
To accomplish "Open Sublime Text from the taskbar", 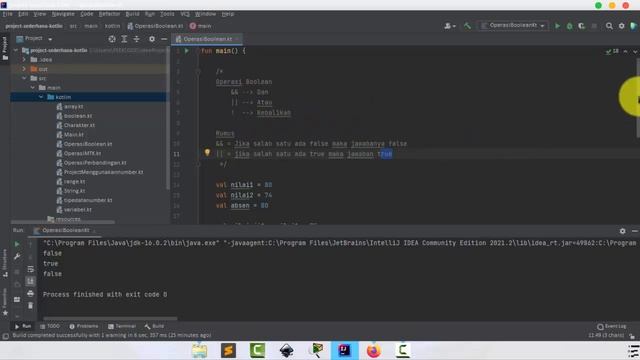I will coord(228,350).
